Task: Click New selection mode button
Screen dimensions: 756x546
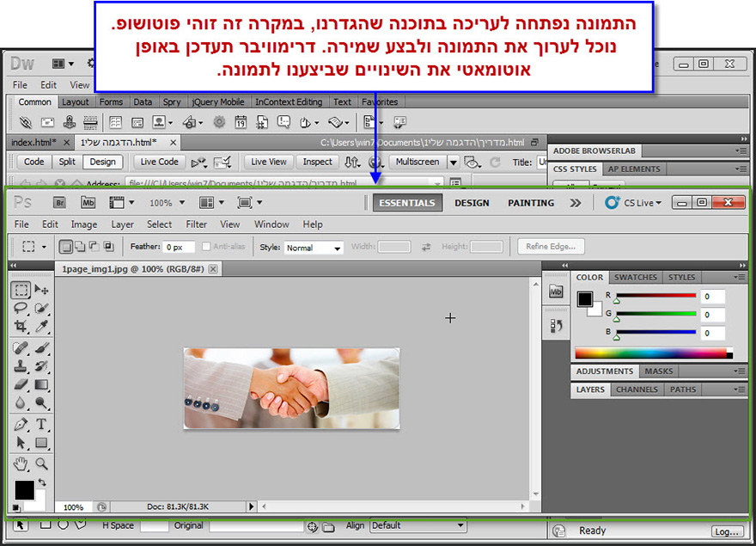Action: pyautogui.click(x=66, y=247)
